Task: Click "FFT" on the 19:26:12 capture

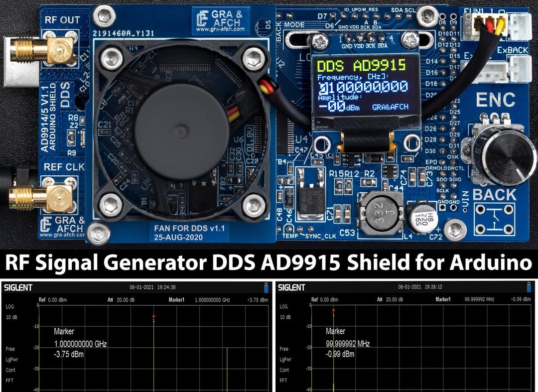Action: pyautogui.click(x=283, y=381)
